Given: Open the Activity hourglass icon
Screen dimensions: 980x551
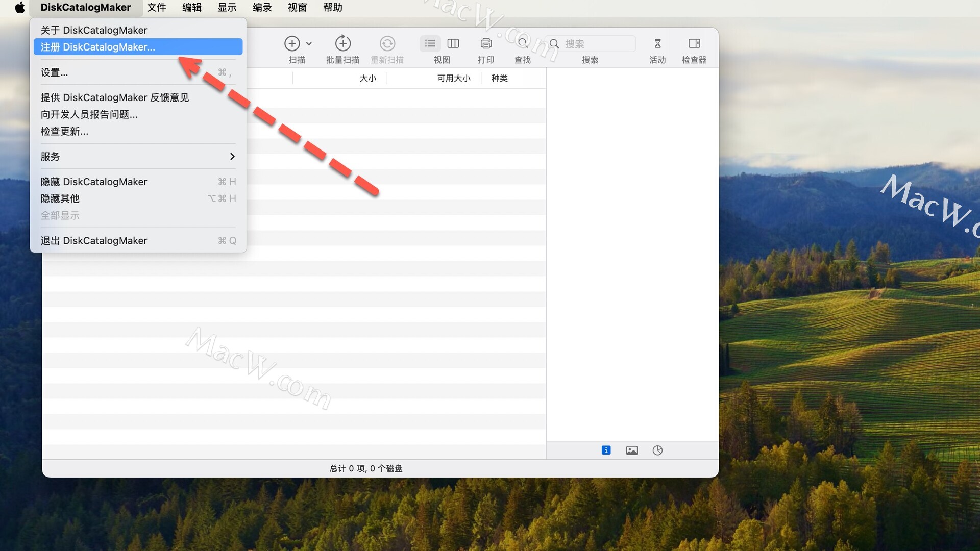Looking at the screenshot, I should (x=657, y=43).
